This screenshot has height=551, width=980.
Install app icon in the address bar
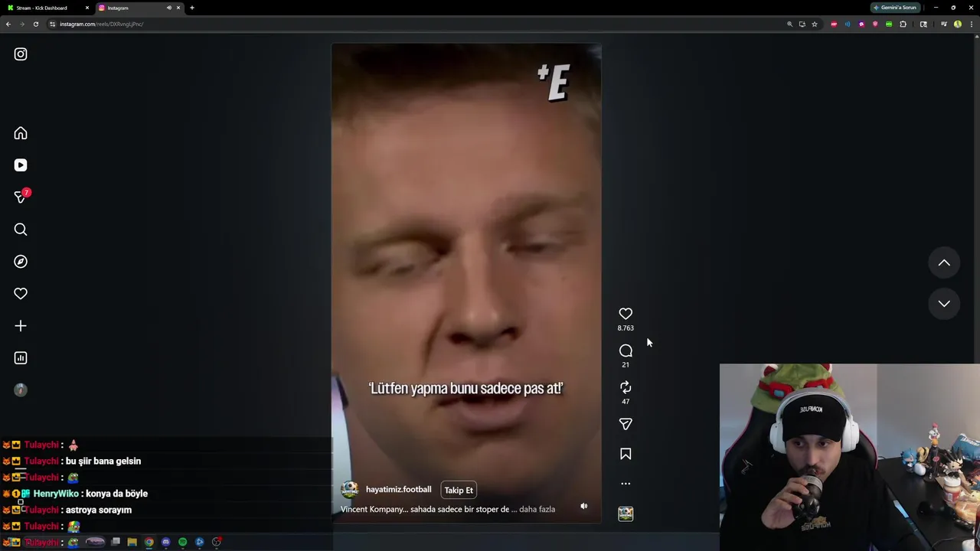pos(802,24)
